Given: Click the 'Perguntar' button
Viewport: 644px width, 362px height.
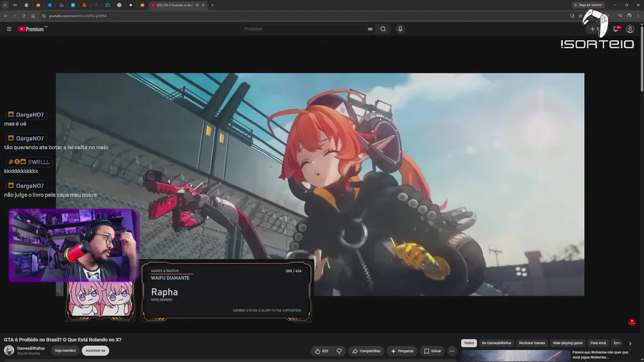Looking at the screenshot, I should pyautogui.click(x=402, y=351).
